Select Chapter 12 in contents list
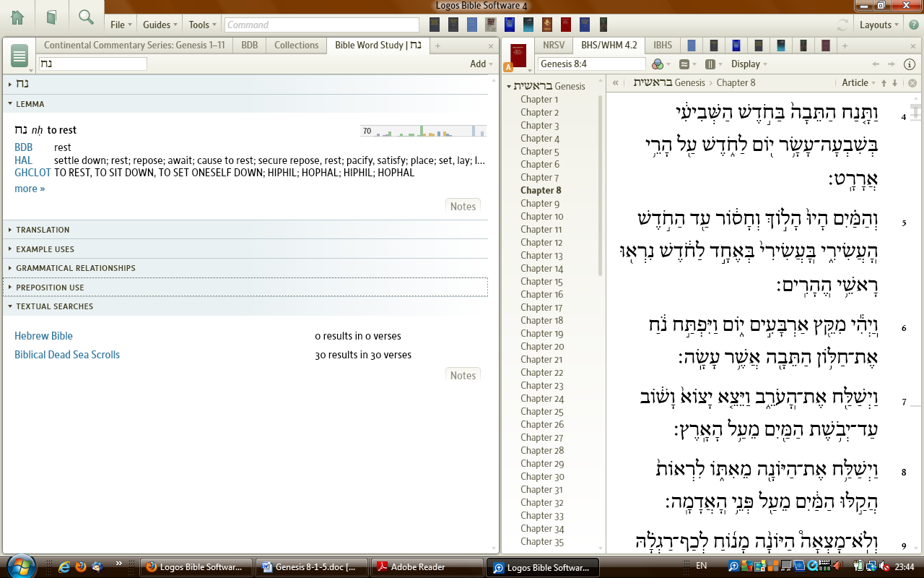 pos(541,243)
